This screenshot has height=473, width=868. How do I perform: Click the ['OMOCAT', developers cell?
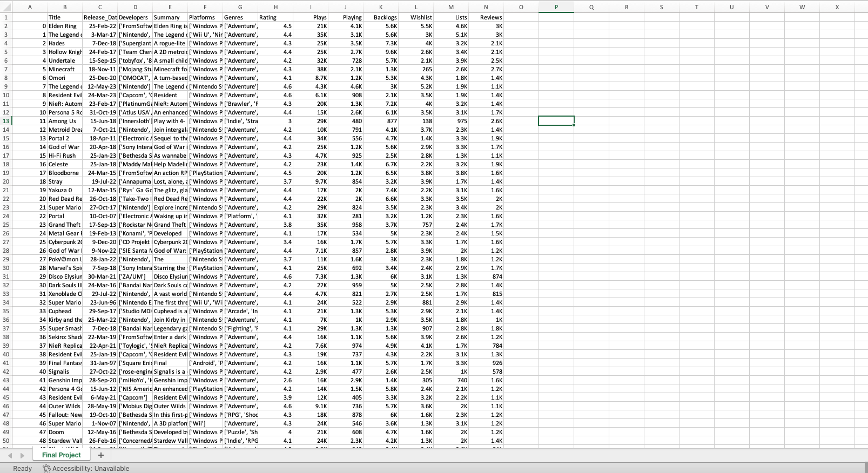point(135,78)
